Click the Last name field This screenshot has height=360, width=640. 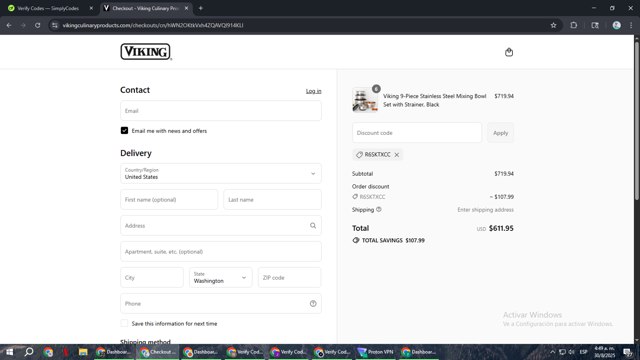tap(272, 200)
